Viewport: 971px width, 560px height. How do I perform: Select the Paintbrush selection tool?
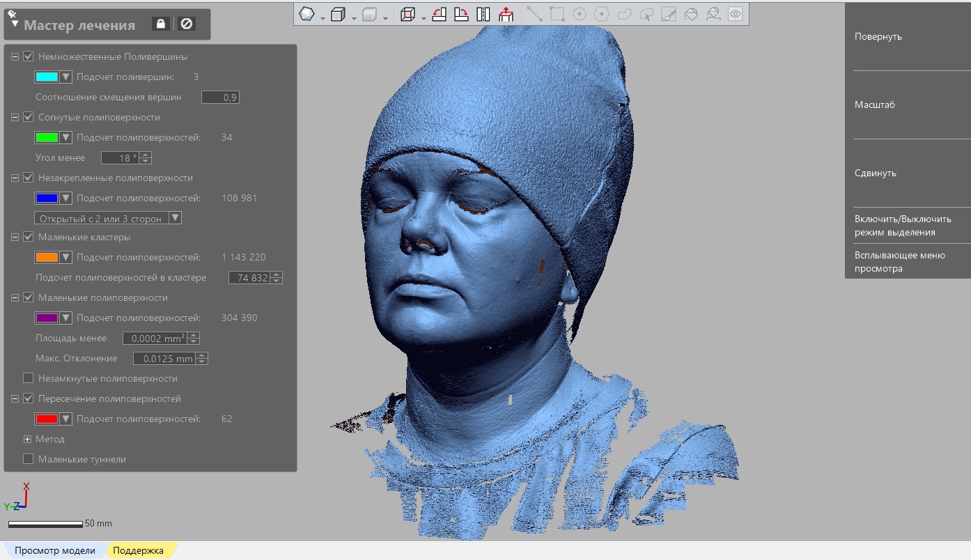click(x=669, y=13)
